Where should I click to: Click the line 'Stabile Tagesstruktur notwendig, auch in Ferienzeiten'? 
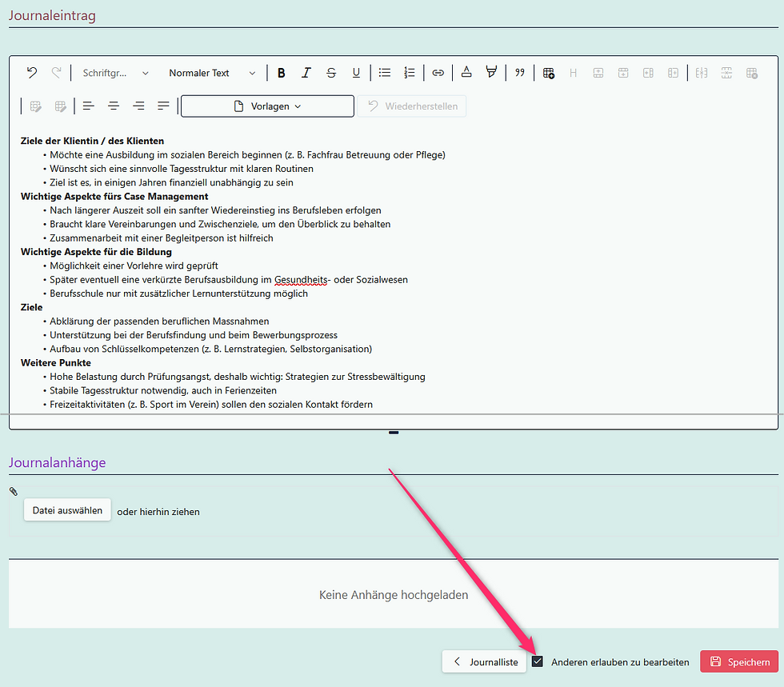(163, 390)
